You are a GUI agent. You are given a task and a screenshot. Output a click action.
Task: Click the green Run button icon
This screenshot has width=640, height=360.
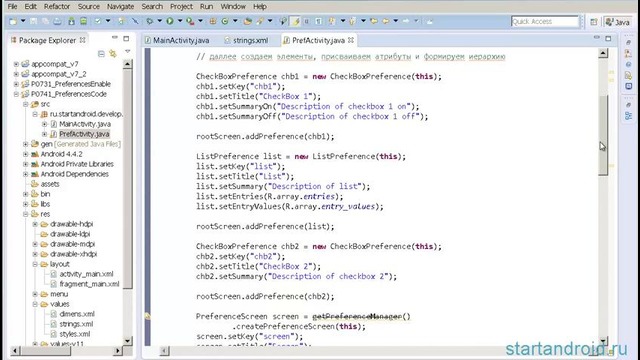tap(170, 21)
